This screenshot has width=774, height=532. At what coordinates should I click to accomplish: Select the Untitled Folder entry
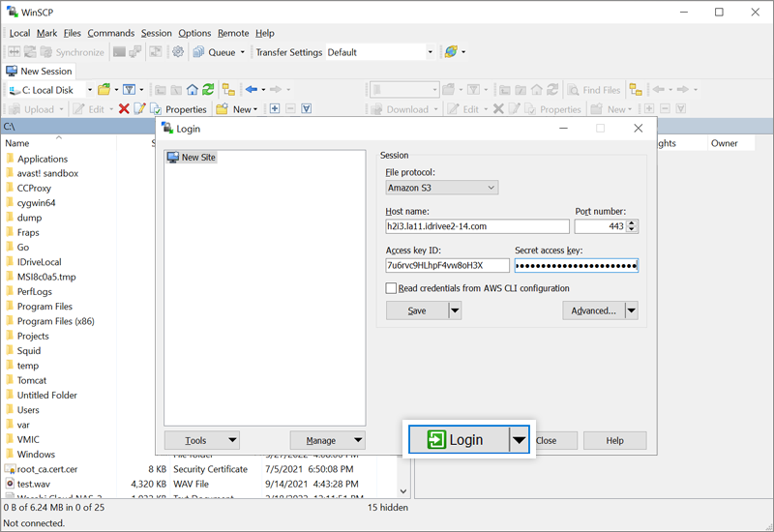46,396
